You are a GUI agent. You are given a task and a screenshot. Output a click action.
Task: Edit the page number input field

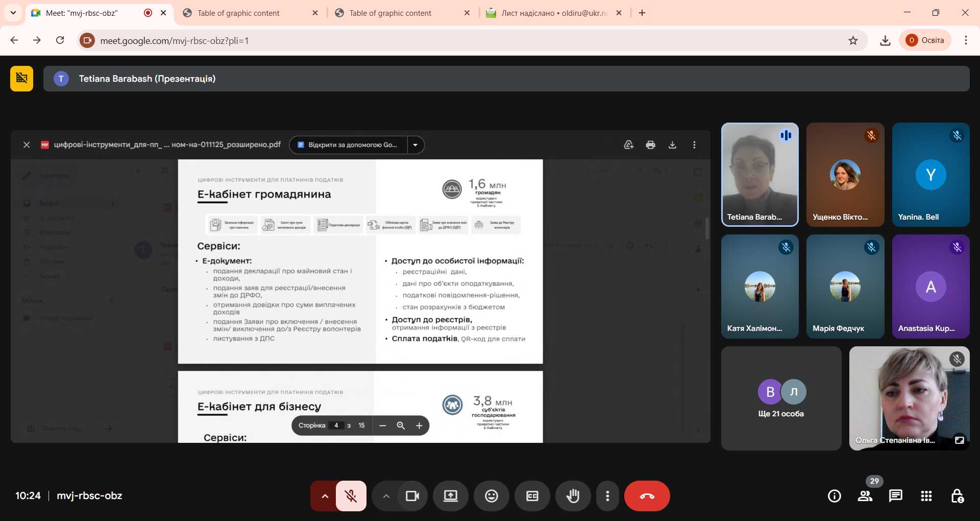pyautogui.click(x=336, y=425)
